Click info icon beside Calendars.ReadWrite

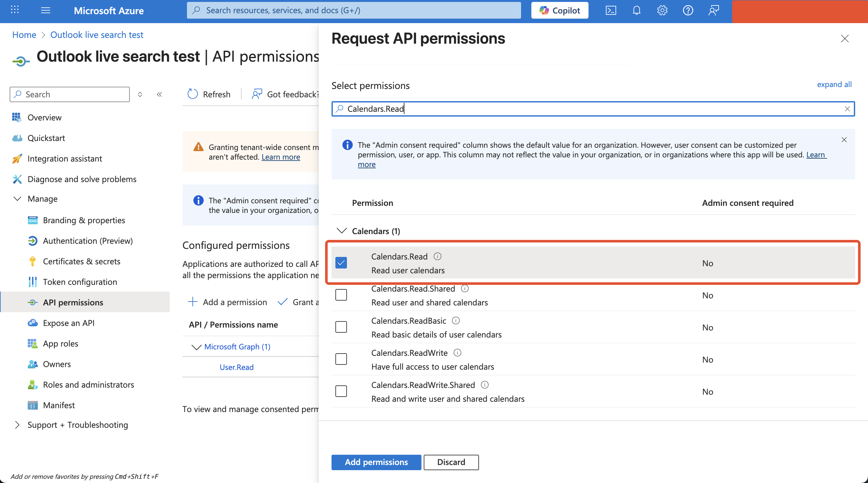point(457,353)
